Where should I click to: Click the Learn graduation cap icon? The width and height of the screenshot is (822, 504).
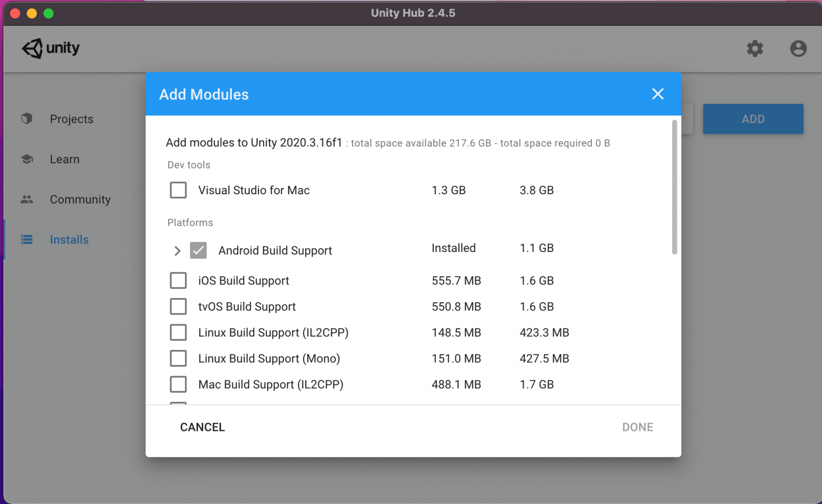[x=27, y=159]
